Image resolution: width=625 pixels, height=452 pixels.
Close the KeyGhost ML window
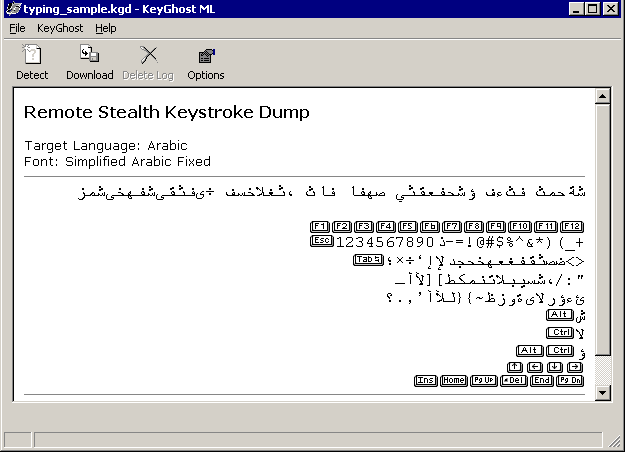pyautogui.click(x=611, y=9)
